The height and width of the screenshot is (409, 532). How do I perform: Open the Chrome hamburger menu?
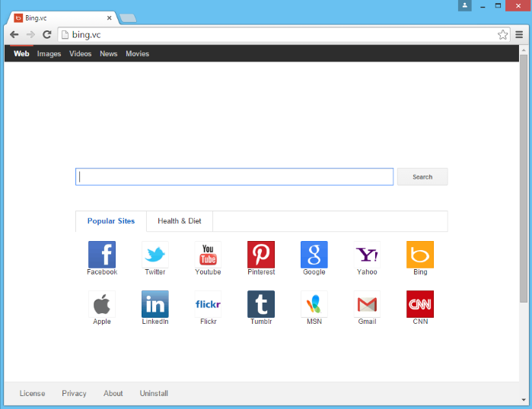point(519,34)
